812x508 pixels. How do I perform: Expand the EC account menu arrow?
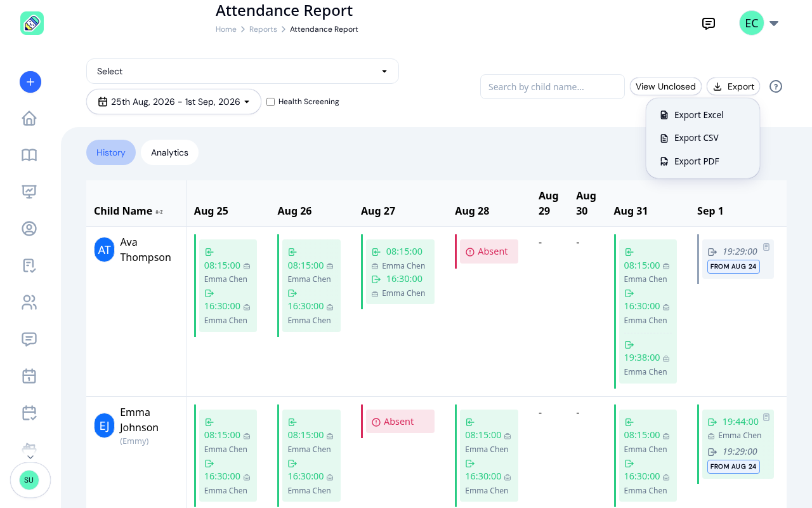tap(774, 23)
